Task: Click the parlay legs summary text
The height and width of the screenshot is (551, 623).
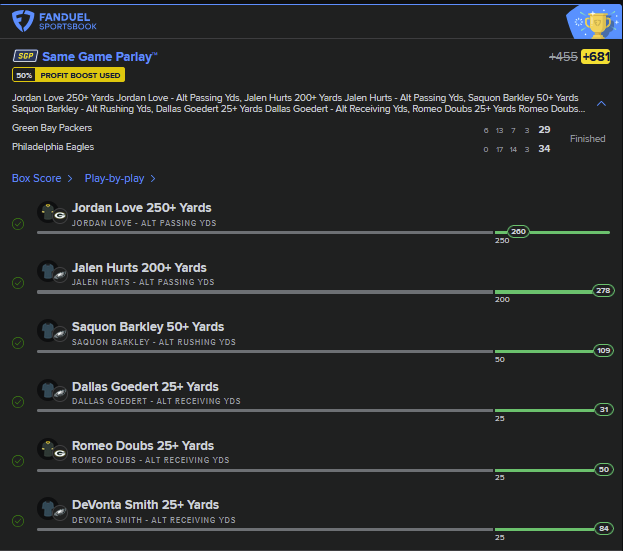Action: point(298,103)
